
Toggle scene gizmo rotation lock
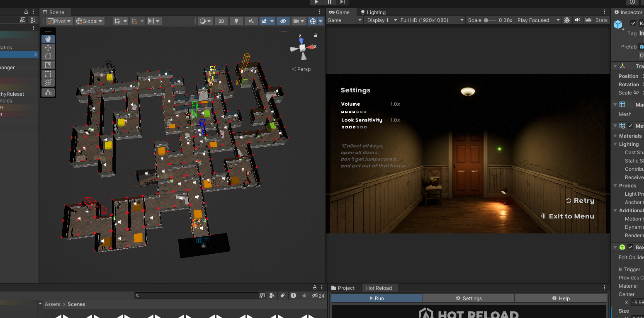pyautogui.click(x=316, y=35)
